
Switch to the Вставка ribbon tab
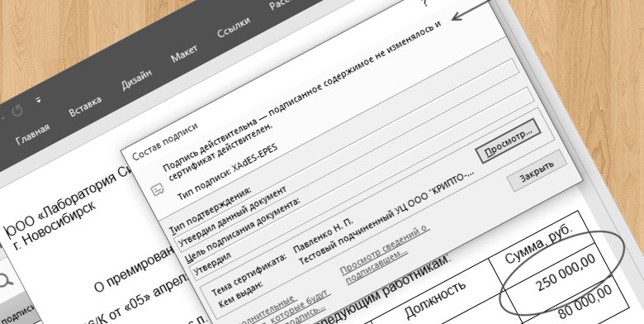85,106
